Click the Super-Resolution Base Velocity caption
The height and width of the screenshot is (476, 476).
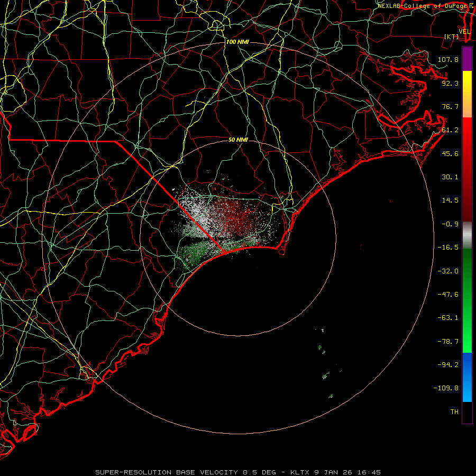pyautogui.click(x=237, y=472)
